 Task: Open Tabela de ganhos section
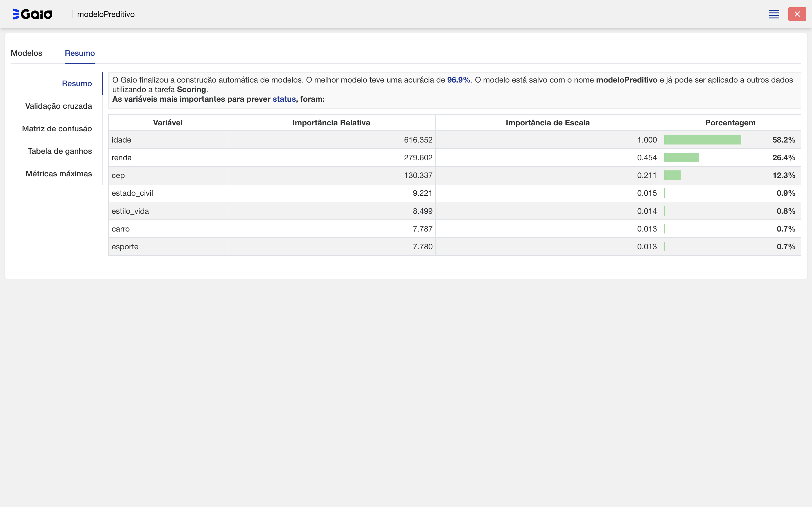(60, 151)
